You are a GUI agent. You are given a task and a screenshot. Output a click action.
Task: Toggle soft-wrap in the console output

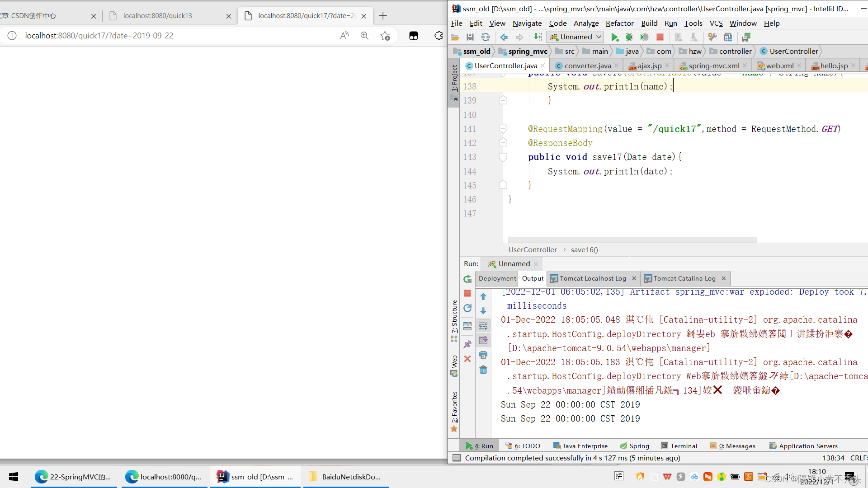pyautogui.click(x=483, y=325)
